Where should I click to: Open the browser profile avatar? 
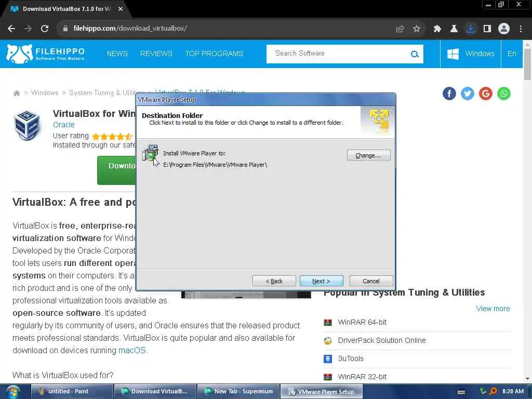point(504,29)
